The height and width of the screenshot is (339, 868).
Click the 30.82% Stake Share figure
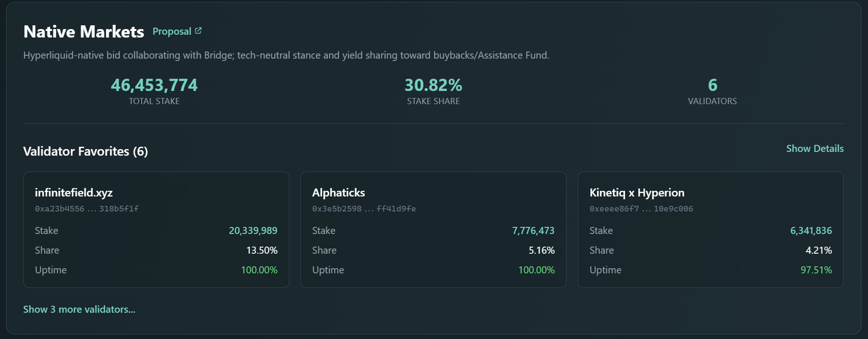tap(433, 85)
